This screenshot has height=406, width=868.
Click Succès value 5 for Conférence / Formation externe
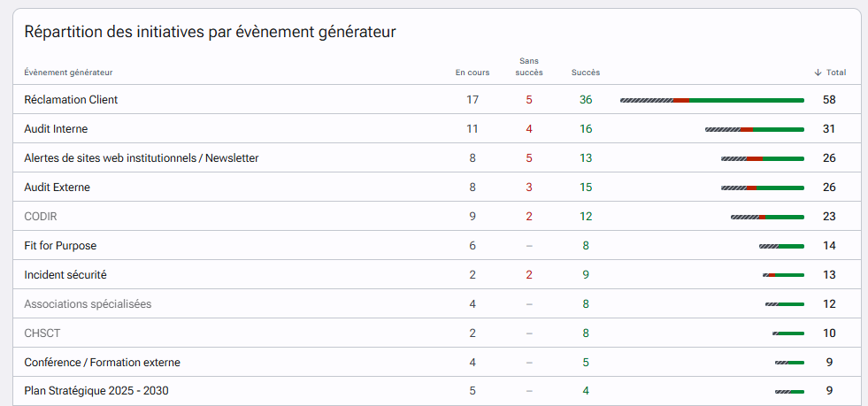586,363
